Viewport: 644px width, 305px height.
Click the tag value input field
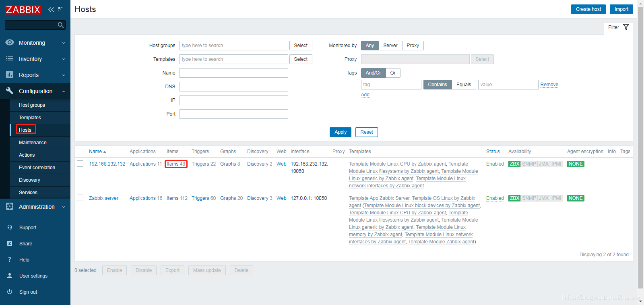[x=508, y=85]
